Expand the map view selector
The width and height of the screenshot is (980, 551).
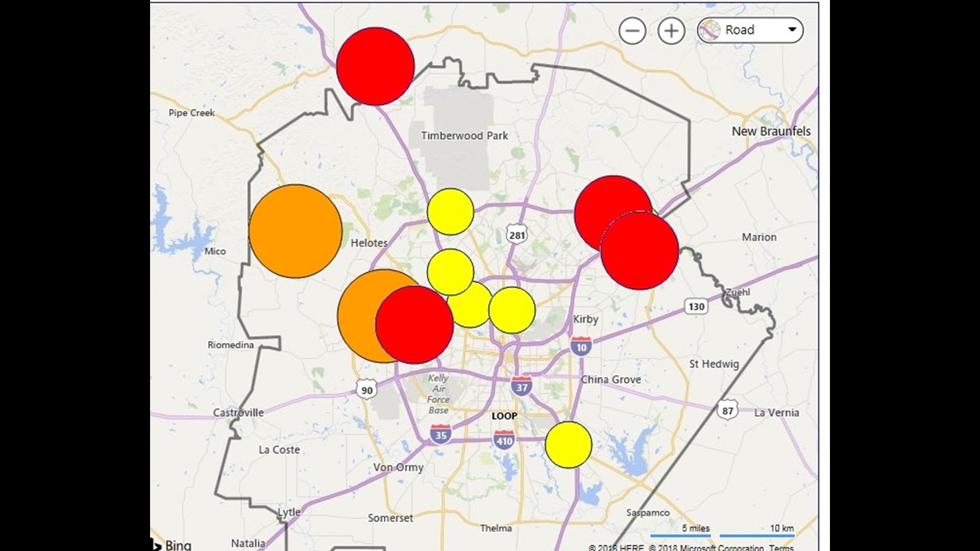point(749,30)
